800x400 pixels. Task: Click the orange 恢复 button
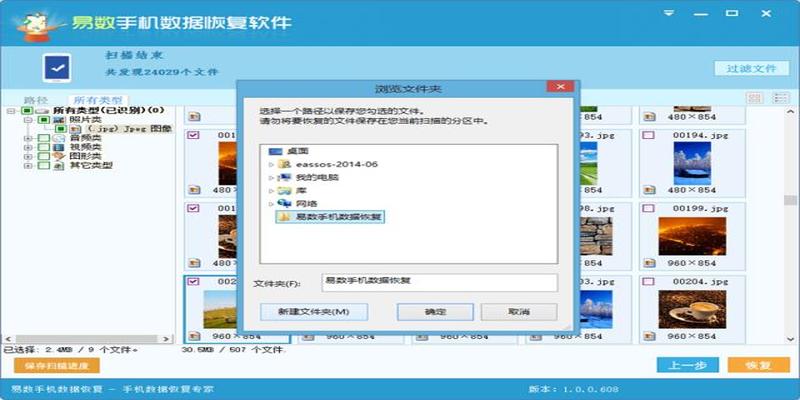click(x=759, y=365)
